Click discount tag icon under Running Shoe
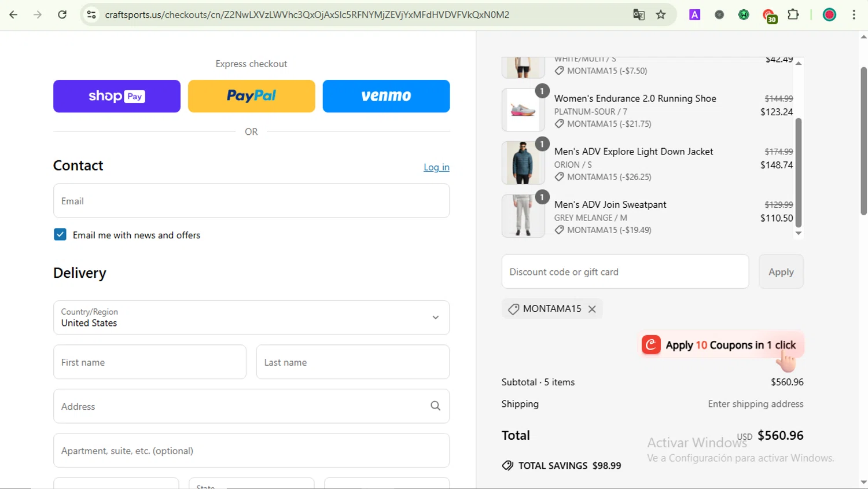This screenshot has height=489, width=868. coord(559,124)
